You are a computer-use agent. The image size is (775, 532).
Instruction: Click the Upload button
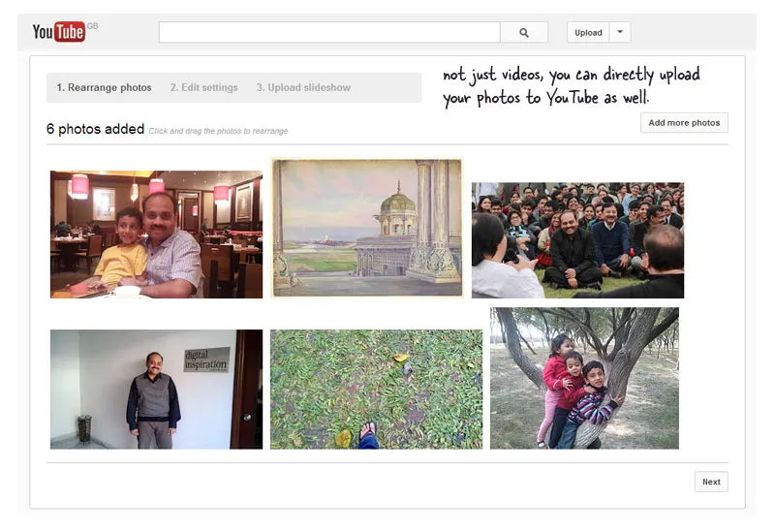click(x=588, y=33)
